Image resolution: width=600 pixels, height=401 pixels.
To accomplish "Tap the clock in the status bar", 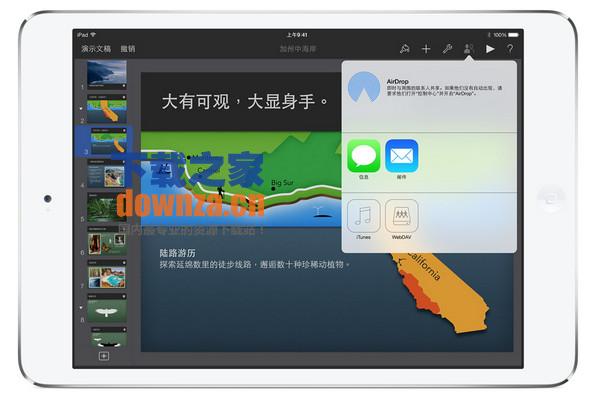I will pyautogui.click(x=297, y=35).
